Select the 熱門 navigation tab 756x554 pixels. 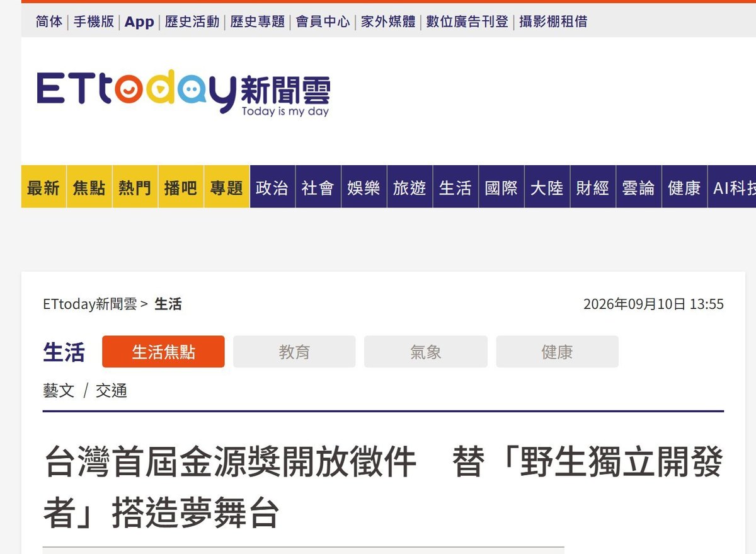[135, 187]
